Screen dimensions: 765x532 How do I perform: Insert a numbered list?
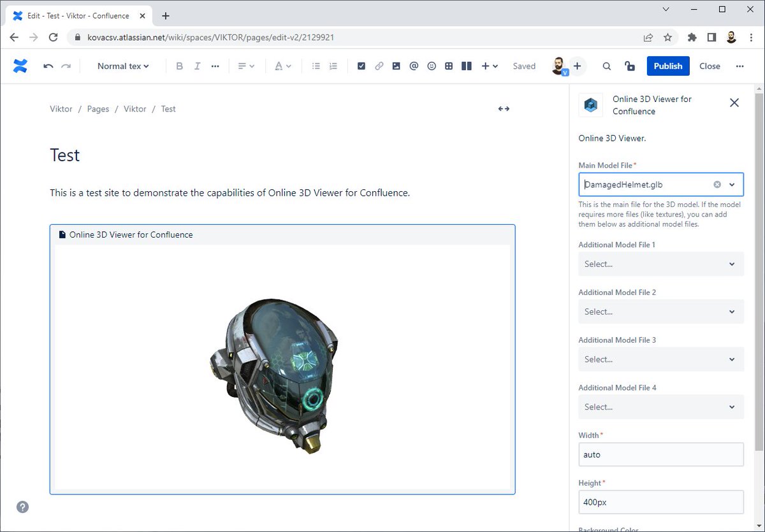coord(333,66)
